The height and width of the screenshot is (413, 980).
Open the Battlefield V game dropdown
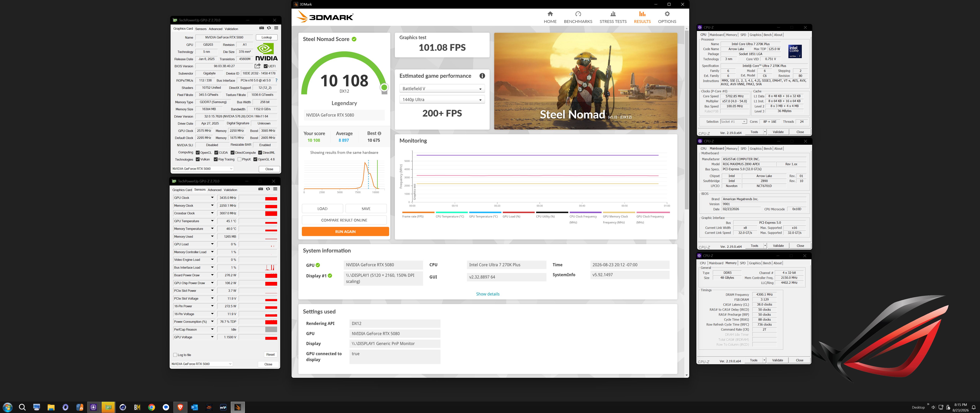(442, 89)
